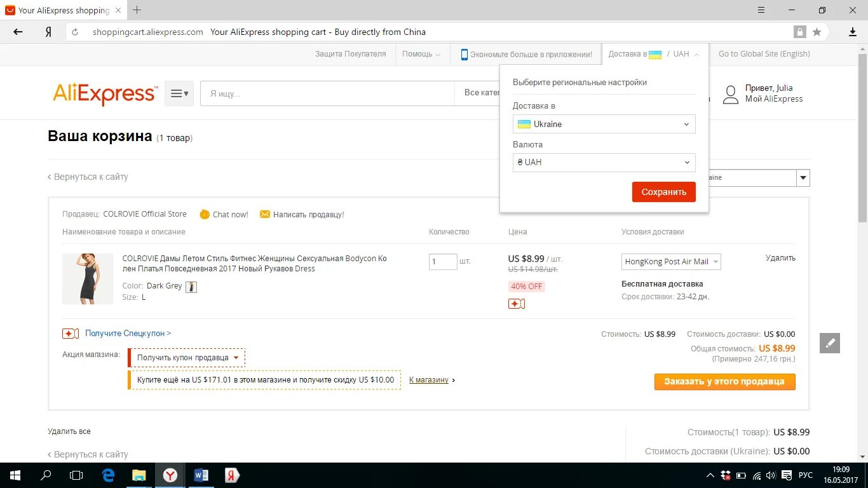Screen dimensions: 868x488
Task: Bookmark page with the star icon
Action: coord(817,32)
